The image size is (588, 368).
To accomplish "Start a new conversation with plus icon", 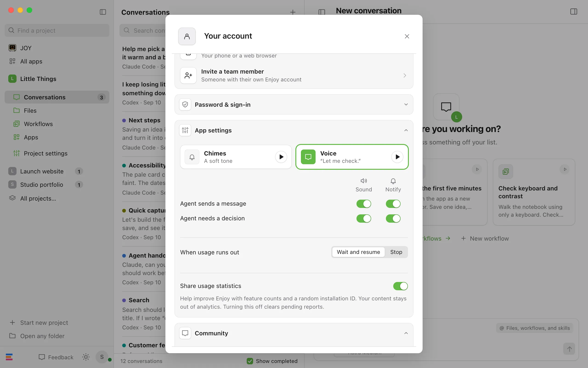I will click(x=293, y=12).
